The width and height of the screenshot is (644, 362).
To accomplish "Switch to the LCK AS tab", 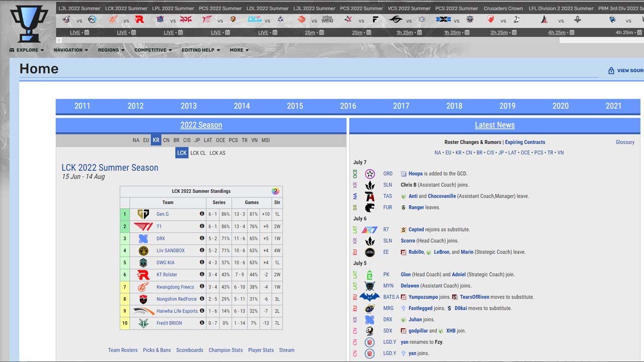I will coord(217,153).
